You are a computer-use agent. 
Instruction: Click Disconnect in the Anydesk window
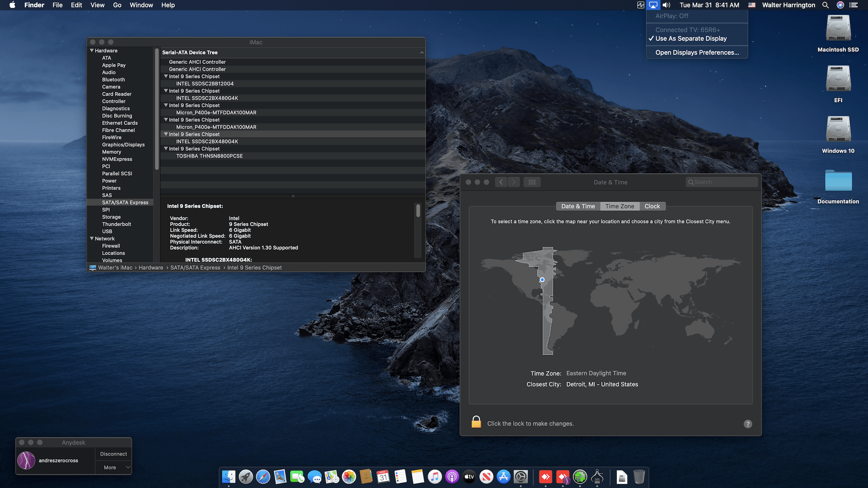tap(113, 454)
